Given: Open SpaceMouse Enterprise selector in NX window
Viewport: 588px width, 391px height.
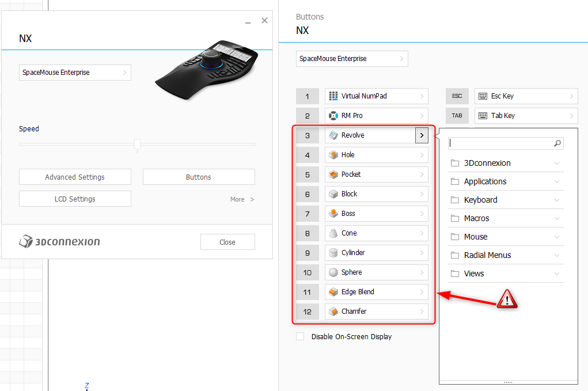Looking at the screenshot, I should 75,73.
